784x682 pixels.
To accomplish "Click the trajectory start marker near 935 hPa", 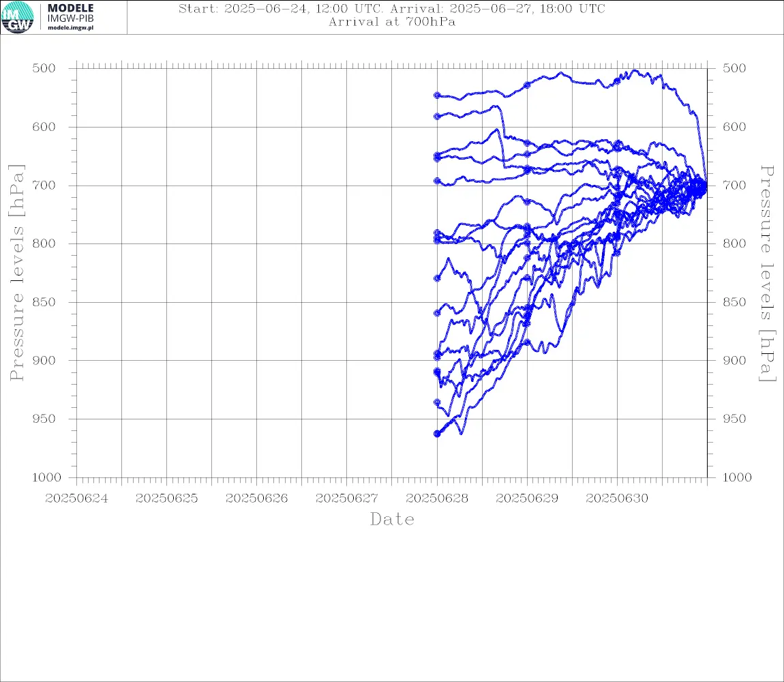I will (x=437, y=402).
